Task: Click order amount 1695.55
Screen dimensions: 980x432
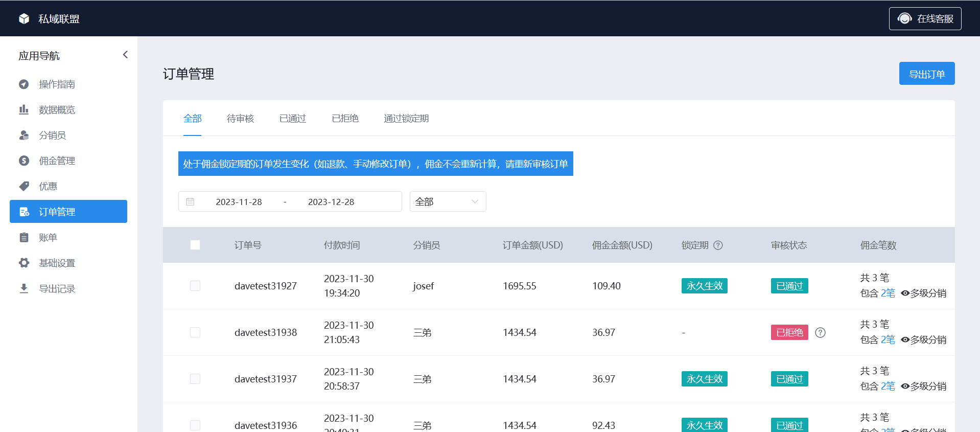Action: pyautogui.click(x=520, y=286)
